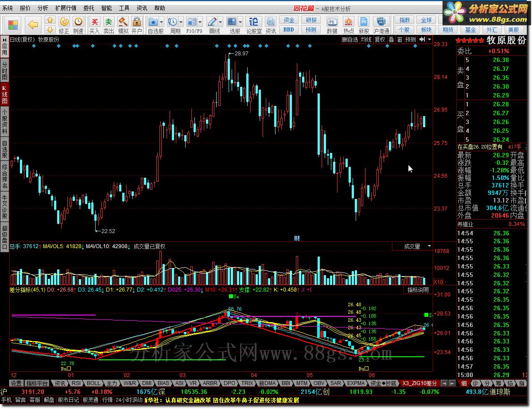Click the down arrow toolbar button
The width and height of the screenshot is (532, 409).
[x=50, y=30]
